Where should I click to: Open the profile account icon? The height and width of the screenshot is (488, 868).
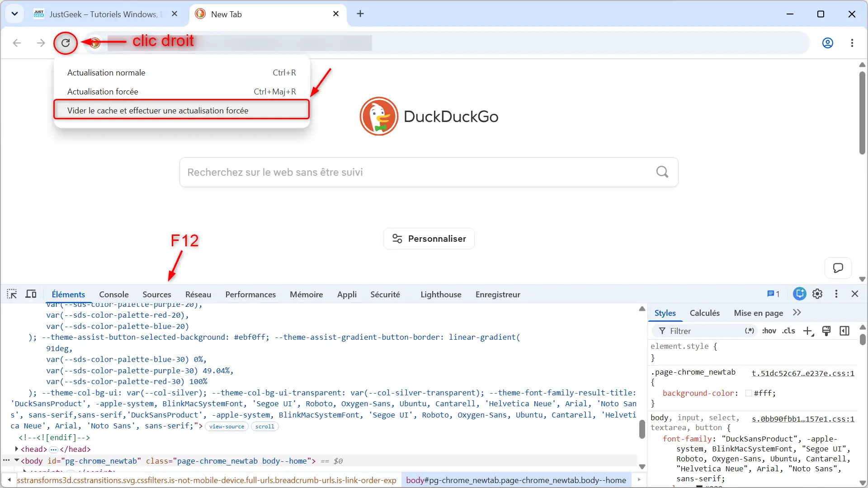(828, 43)
